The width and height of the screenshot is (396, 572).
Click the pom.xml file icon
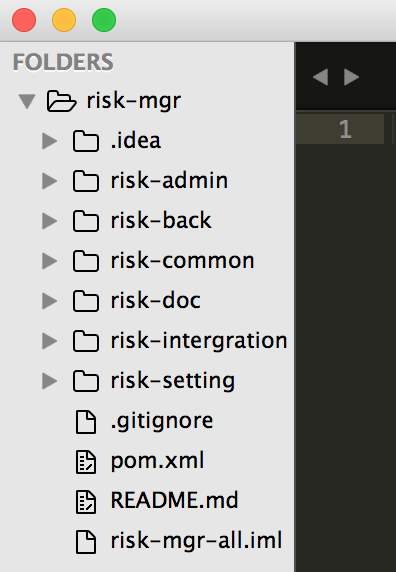86,462
